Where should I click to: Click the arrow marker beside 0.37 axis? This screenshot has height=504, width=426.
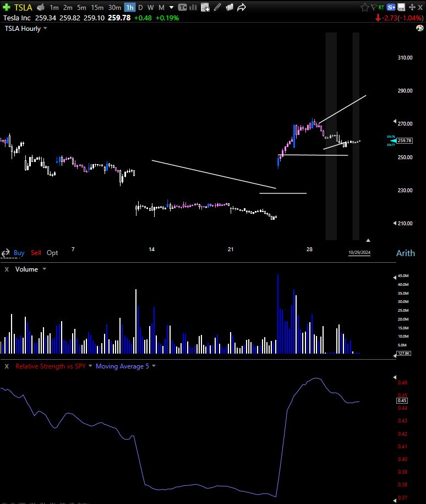click(x=395, y=501)
